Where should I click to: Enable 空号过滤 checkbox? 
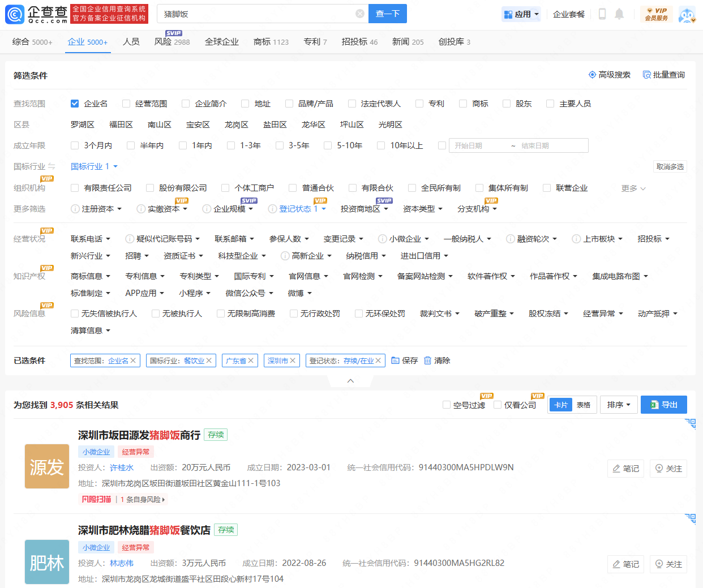point(447,405)
